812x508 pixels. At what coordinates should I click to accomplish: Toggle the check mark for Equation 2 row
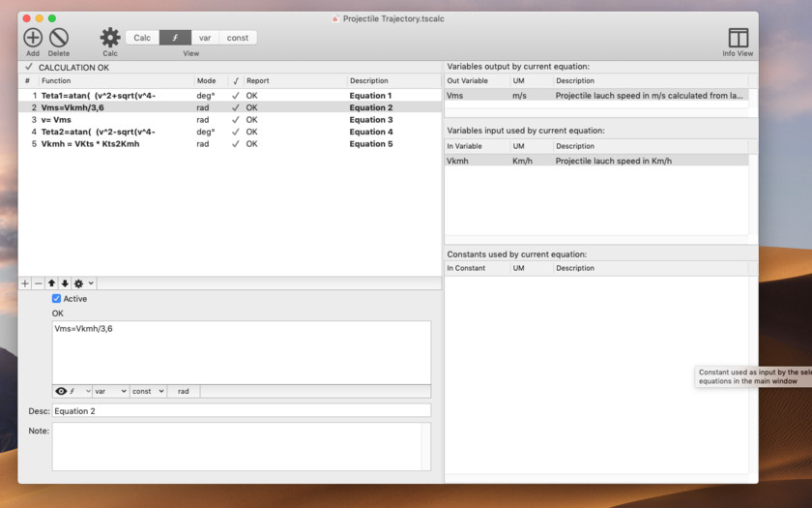pyautogui.click(x=236, y=107)
